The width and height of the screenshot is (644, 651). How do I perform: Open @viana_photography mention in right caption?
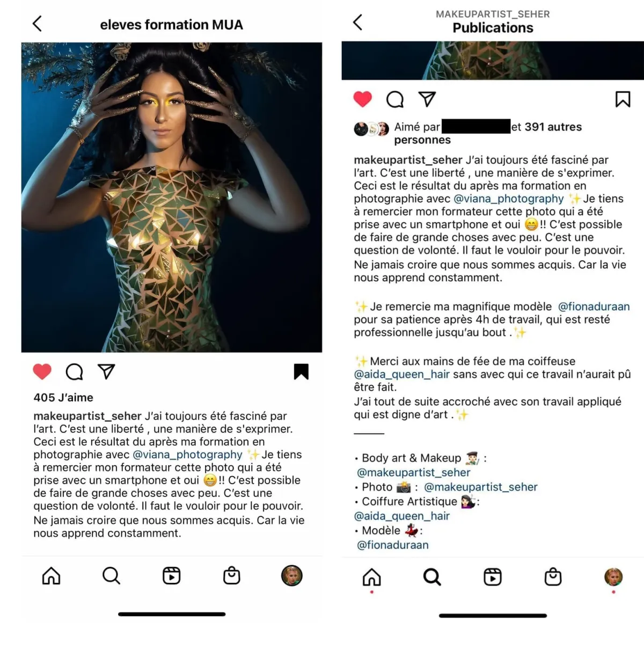(x=509, y=199)
